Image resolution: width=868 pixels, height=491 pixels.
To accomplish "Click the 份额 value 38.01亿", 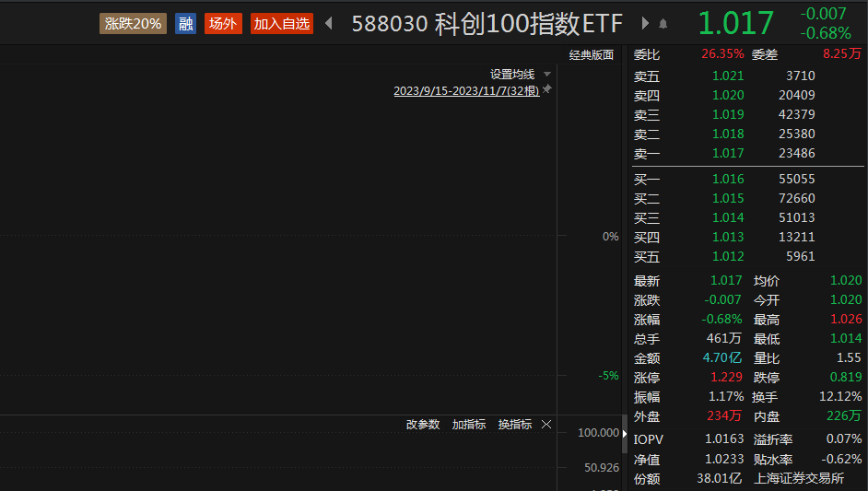I will coord(719,479).
